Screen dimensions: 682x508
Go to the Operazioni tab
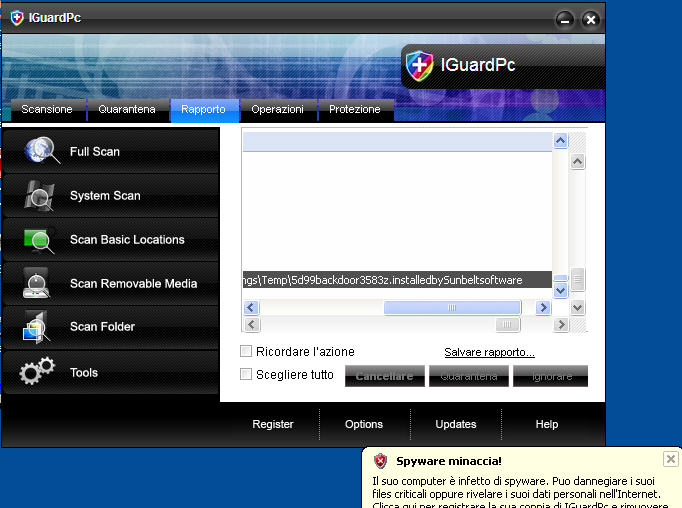pos(277,110)
